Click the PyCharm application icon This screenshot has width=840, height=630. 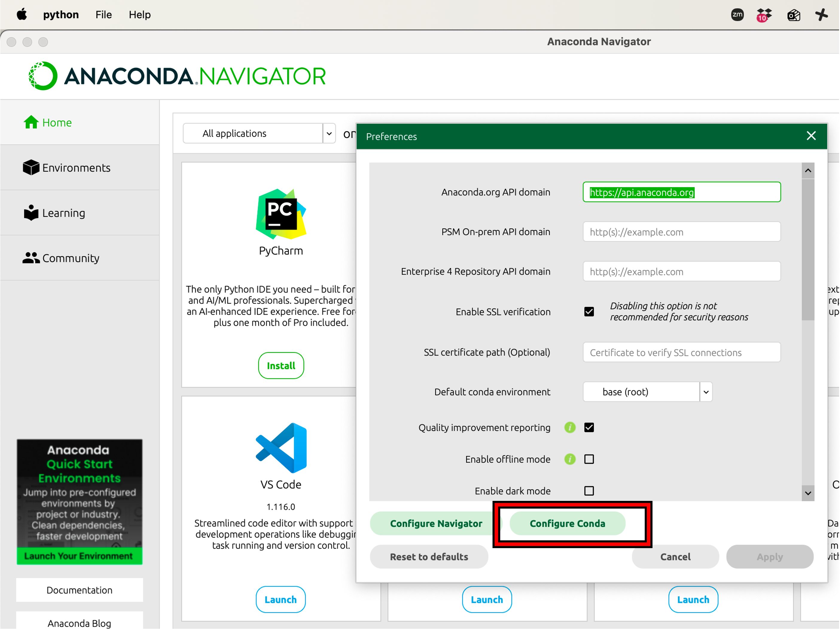point(281,214)
